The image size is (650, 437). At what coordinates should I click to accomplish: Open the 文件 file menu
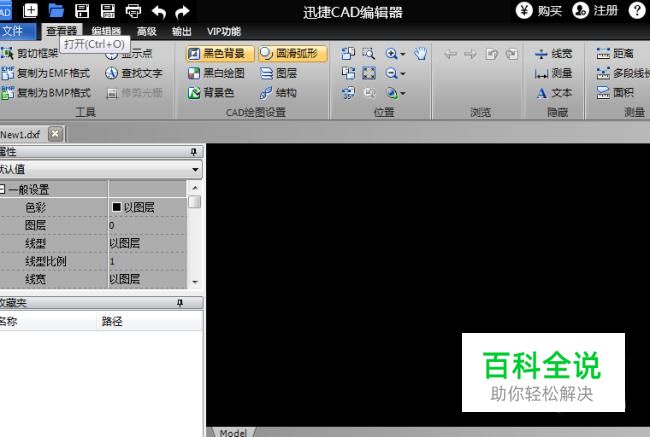pyautogui.click(x=14, y=31)
